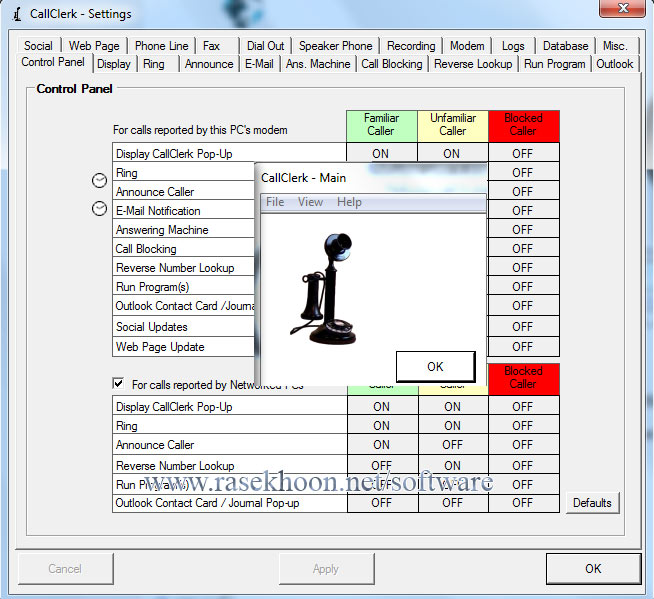Click the red Blocked Caller header for networked calls
Viewport: 654px width, 599px height.
coord(523,379)
